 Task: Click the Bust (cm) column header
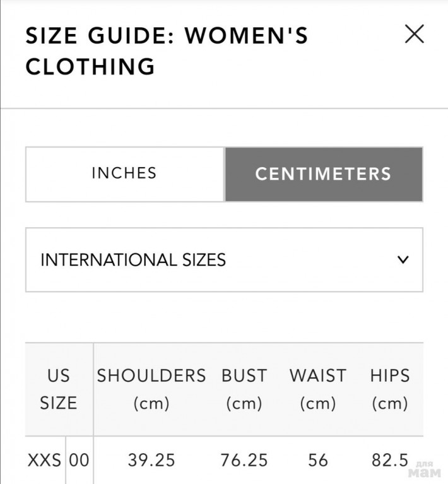244,389
